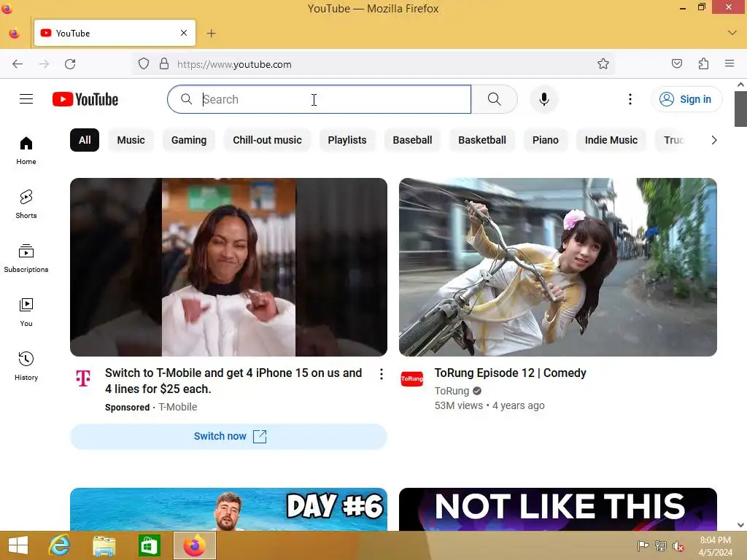Open the T-Mobile iPhone 15 ad title
This screenshot has width=747, height=560.
(x=233, y=381)
